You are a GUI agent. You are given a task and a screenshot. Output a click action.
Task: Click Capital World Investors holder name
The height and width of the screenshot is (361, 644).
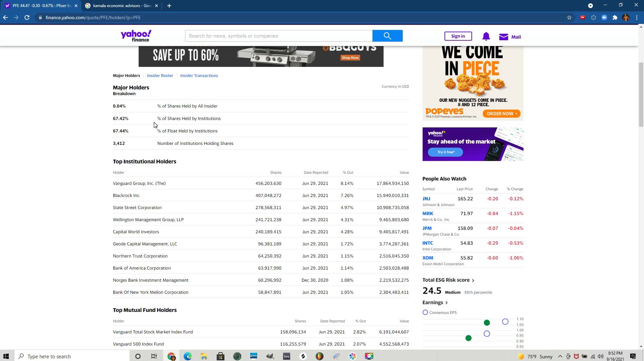[x=136, y=232]
